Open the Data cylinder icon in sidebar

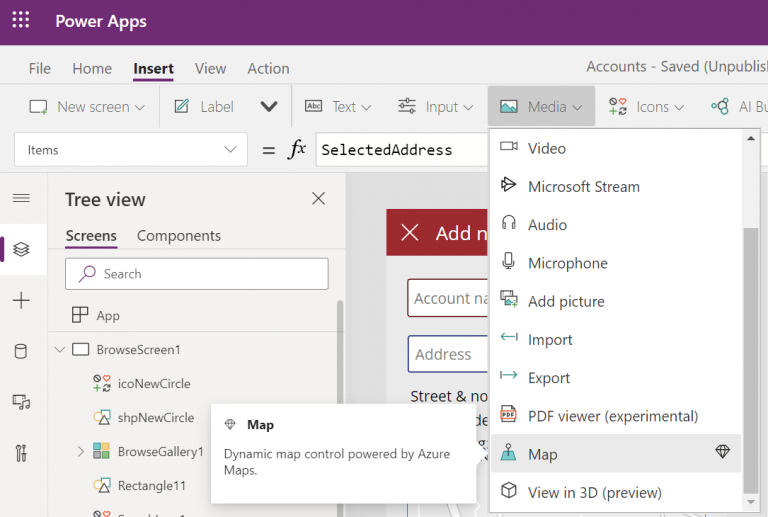pos(21,351)
